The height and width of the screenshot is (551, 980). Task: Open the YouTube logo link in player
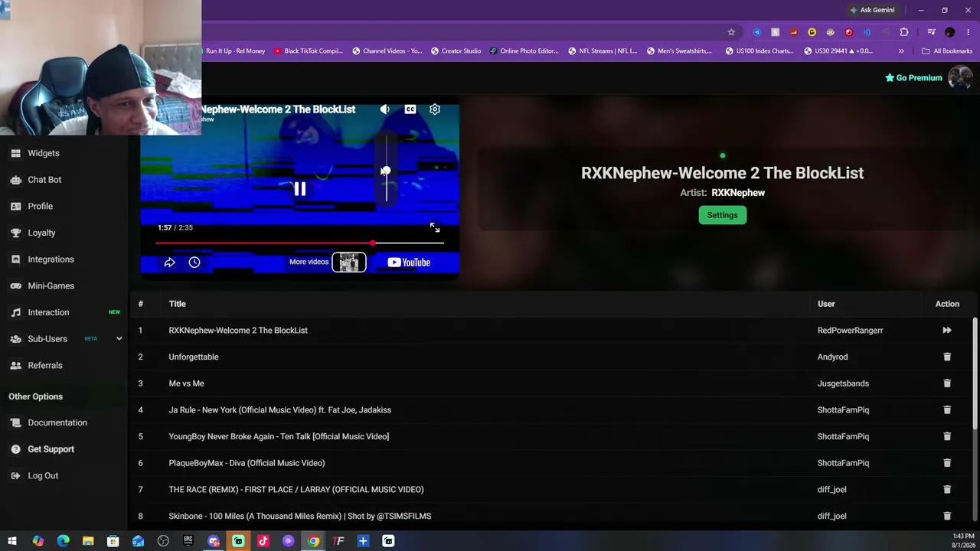409,262
